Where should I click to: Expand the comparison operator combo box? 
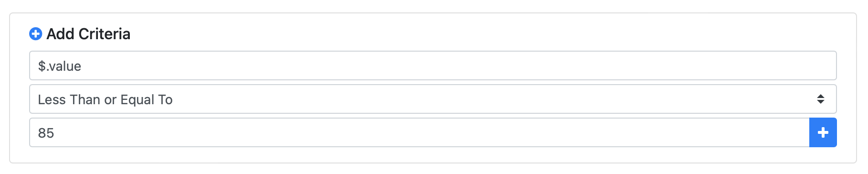tap(433, 99)
